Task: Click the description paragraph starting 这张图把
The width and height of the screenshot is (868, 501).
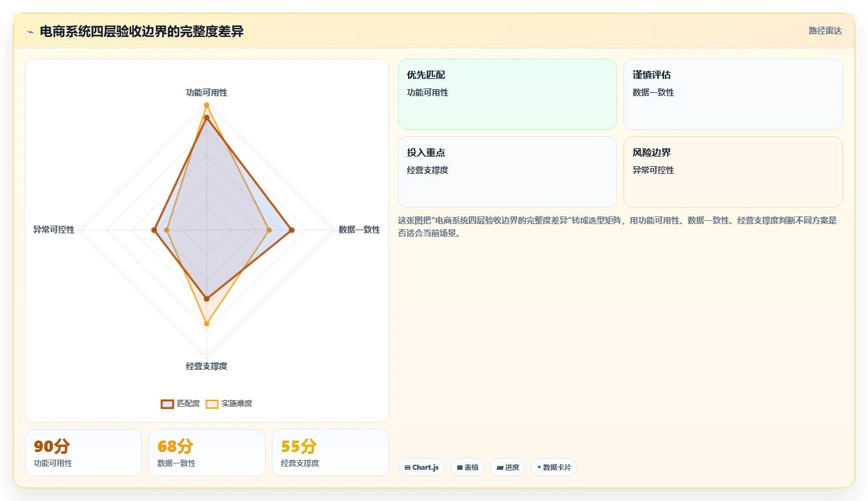Action: click(617, 227)
